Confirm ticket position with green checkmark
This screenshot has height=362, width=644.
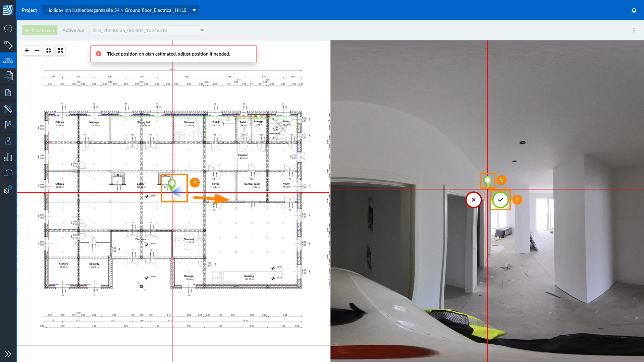[x=500, y=200]
